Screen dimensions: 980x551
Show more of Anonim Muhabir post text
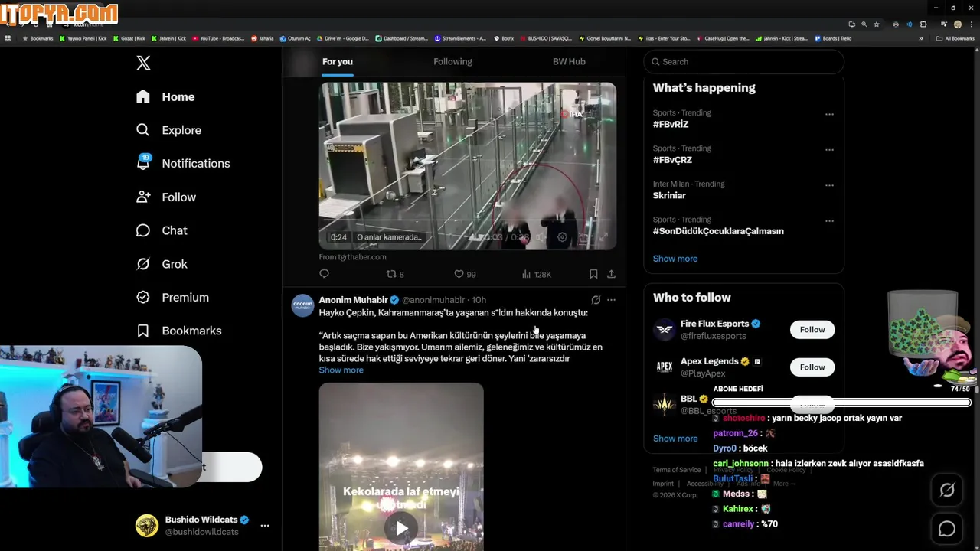pyautogui.click(x=341, y=370)
